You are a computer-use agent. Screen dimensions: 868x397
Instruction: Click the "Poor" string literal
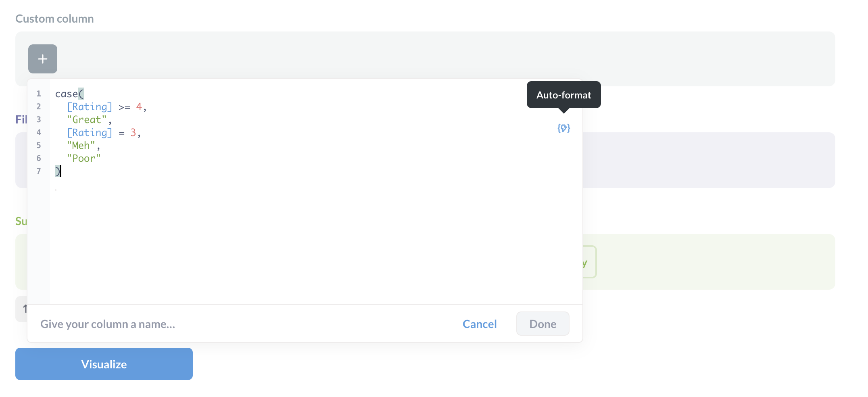tap(84, 159)
